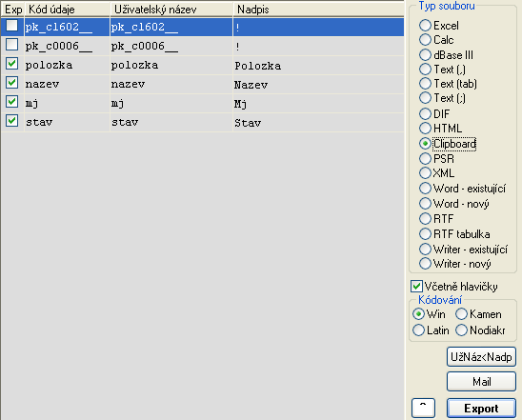Uncheck the export box for mj row
The image size is (522, 420).
click(x=12, y=101)
